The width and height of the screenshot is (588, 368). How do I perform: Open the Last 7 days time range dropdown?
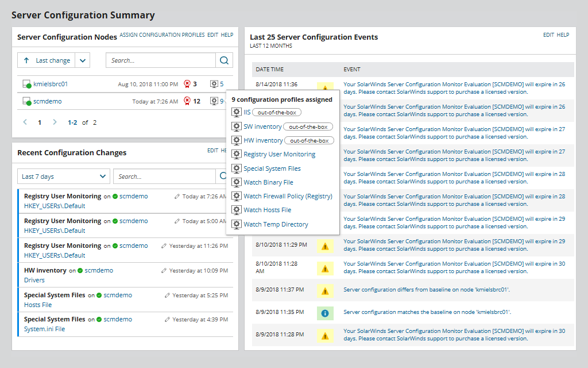point(63,177)
